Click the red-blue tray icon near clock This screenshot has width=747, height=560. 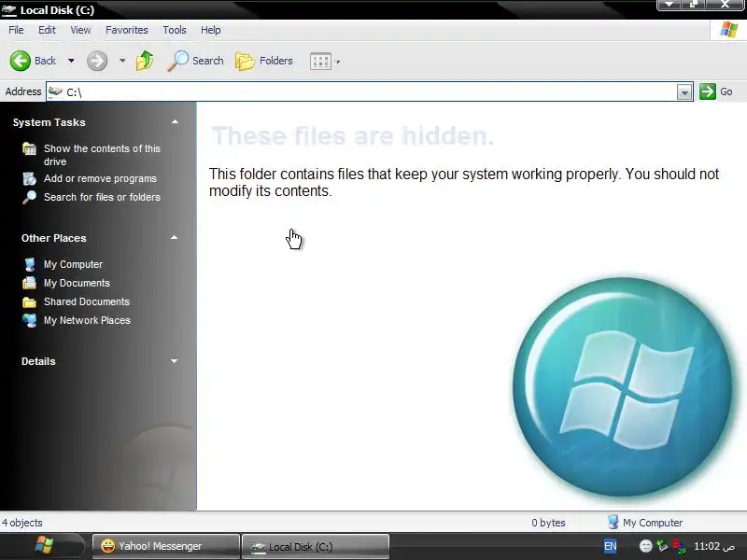[x=680, y=547]
